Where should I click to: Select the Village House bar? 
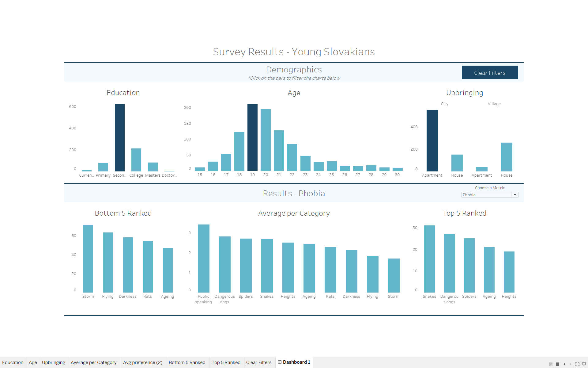click(507, 157)
